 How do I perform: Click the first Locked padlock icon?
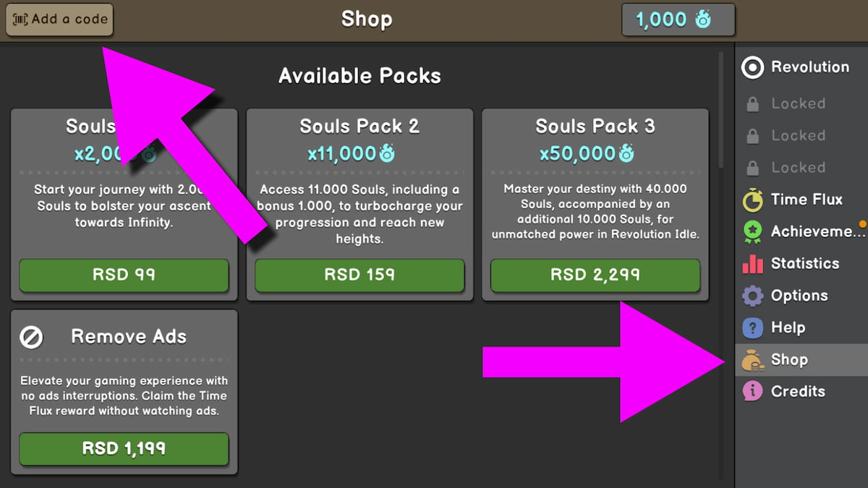[752, 103]
